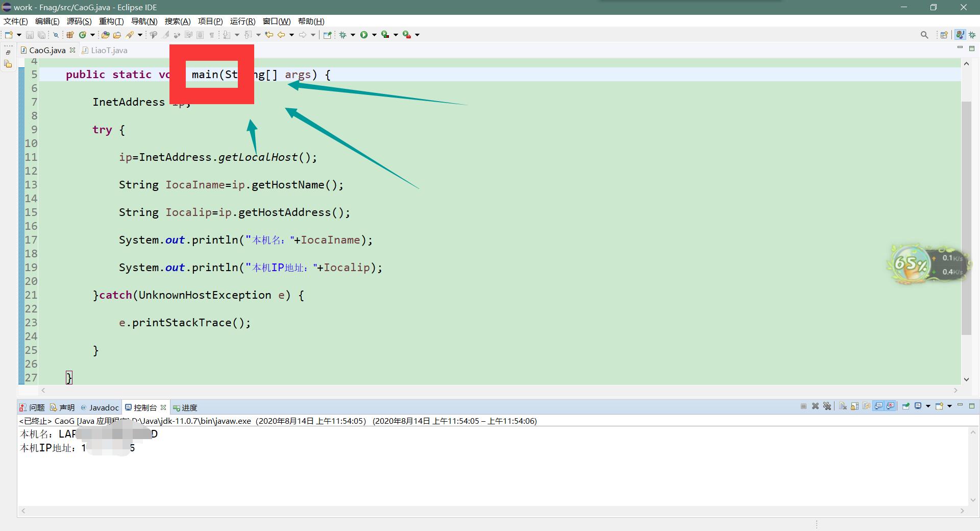This screenshot has width=980, height=531.
Task: Toggle console Word Wrap
Action: click(x=866, y=406)
